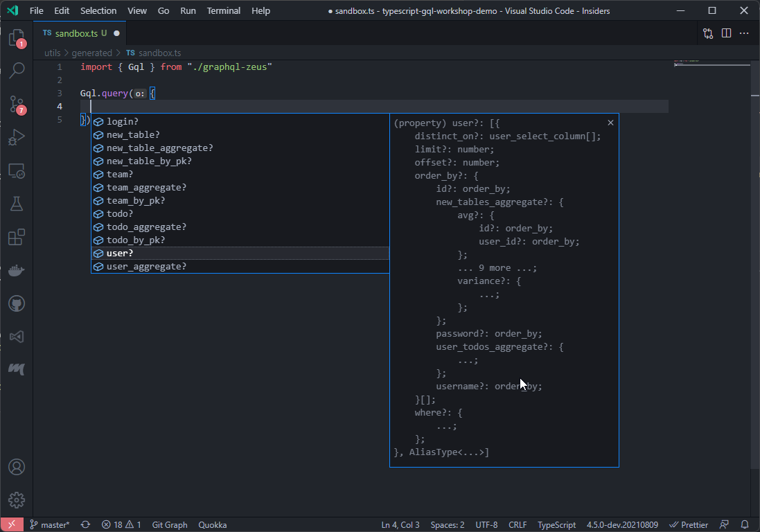The height and width of the screenshot is (532, 760).
Task: Open the Run menu
Action: (188, 10)
